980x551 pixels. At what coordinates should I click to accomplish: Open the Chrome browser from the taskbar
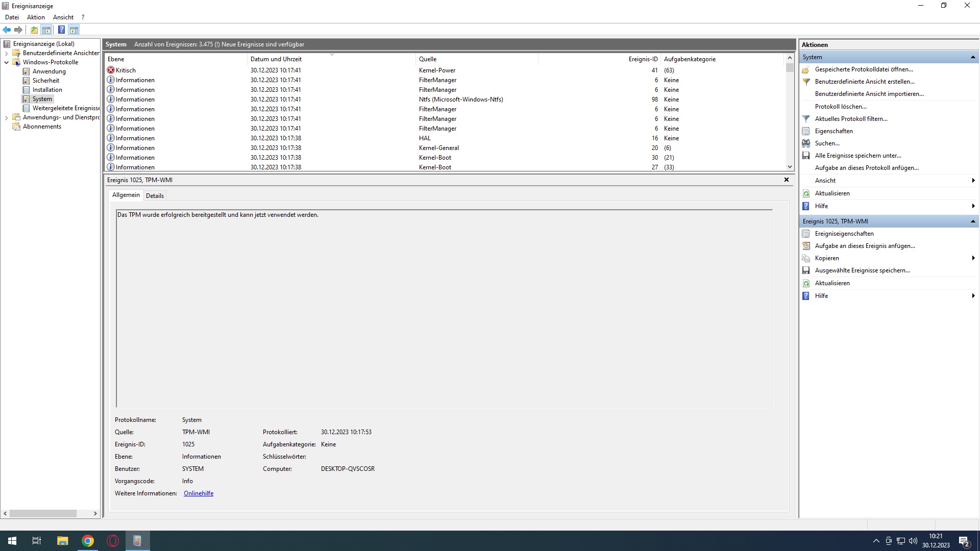(88, 541)
